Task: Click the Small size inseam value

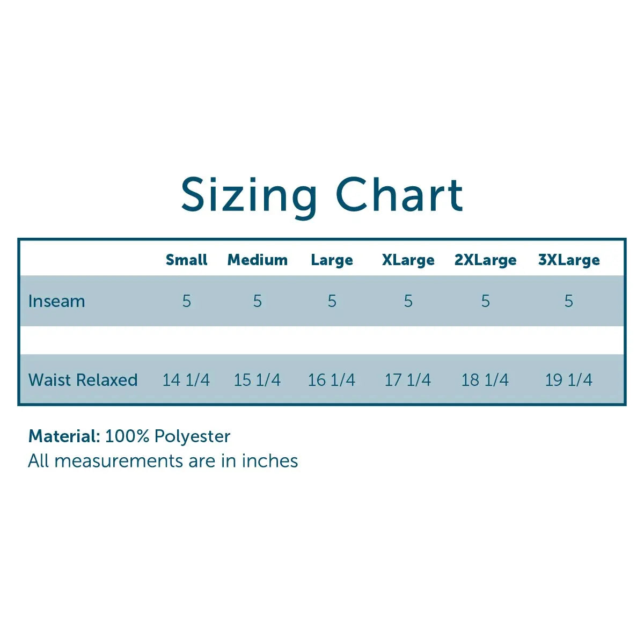Action: tap(186, 301)
